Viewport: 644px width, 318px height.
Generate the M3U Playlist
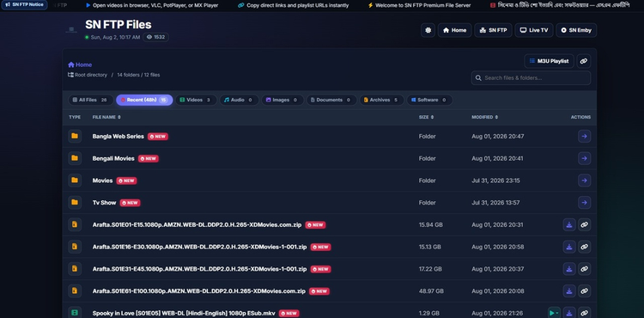[549, 61]
